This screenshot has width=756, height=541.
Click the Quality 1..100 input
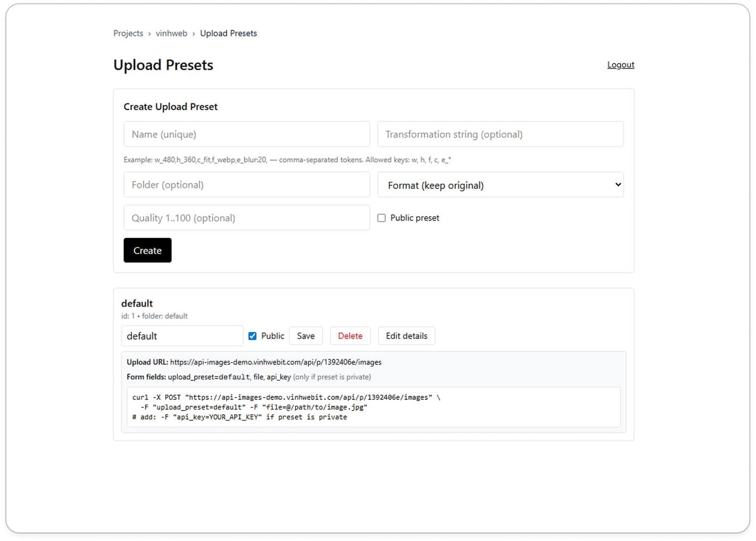[x=246, y=217]
